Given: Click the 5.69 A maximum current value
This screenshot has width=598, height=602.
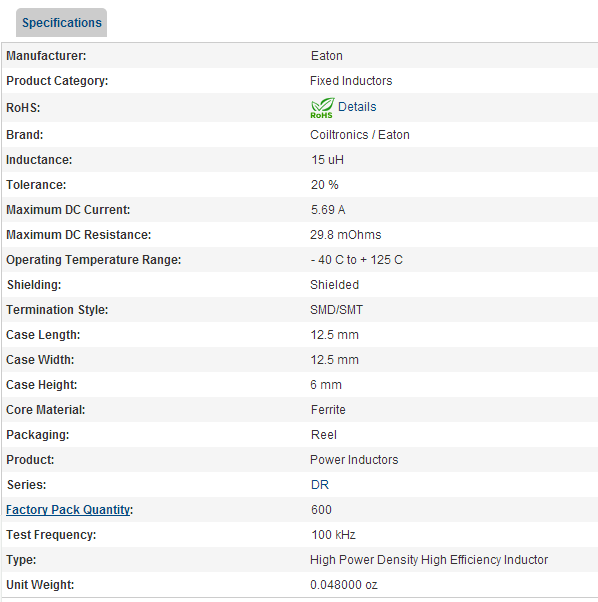Looking at the screenshot, I should tap(328, 210).
